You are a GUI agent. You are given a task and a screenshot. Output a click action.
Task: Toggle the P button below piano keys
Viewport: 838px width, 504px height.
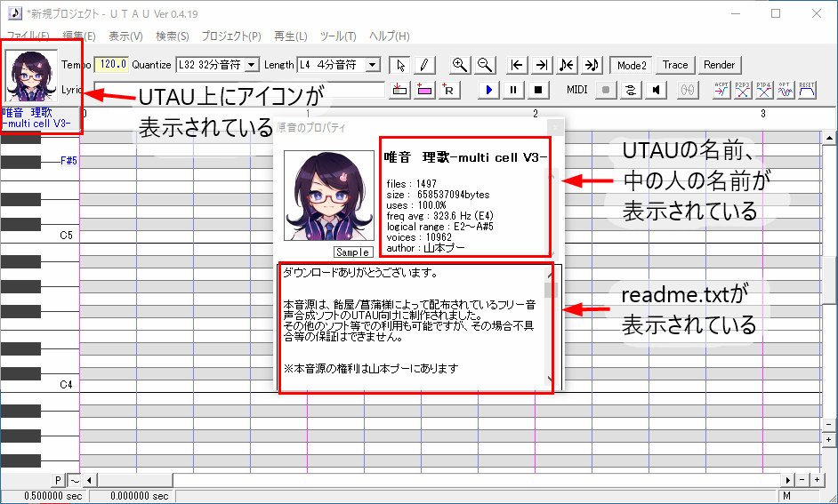(x=58, y=481)
